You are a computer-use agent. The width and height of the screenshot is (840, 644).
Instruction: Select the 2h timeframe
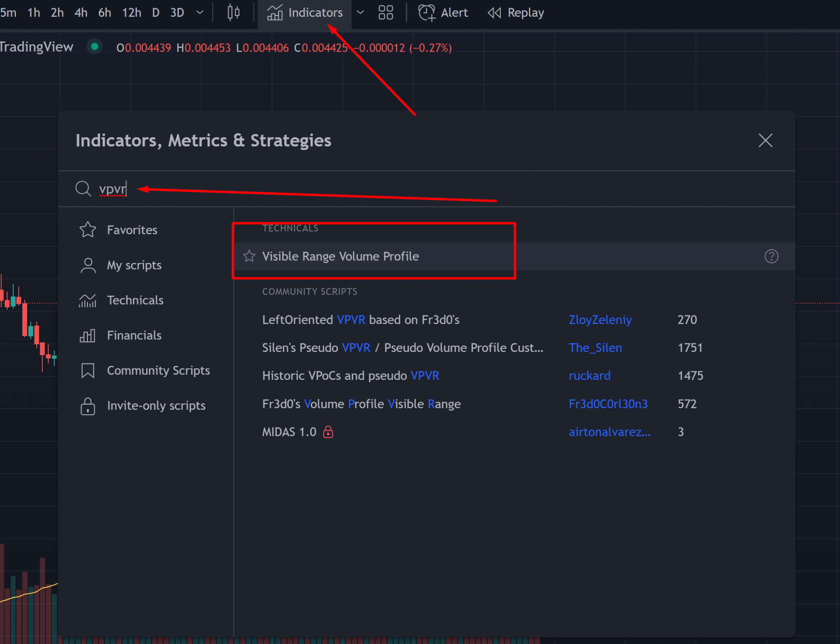pos(57,13)
